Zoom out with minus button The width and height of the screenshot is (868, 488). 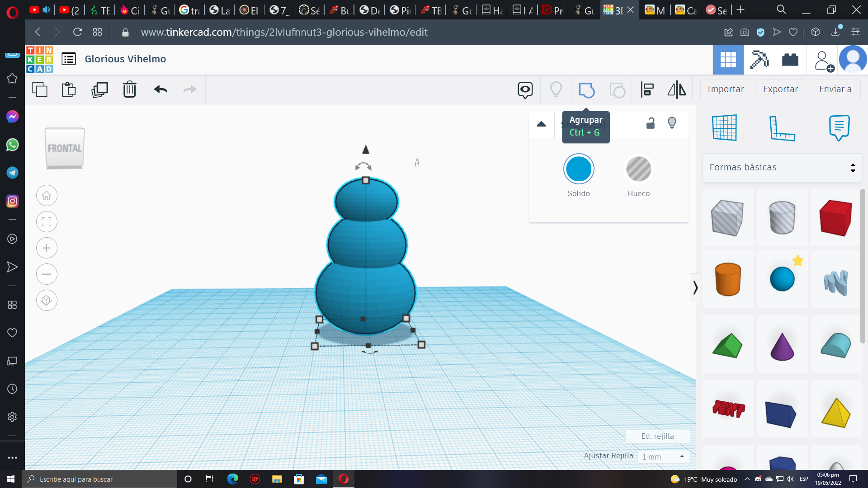47,274
